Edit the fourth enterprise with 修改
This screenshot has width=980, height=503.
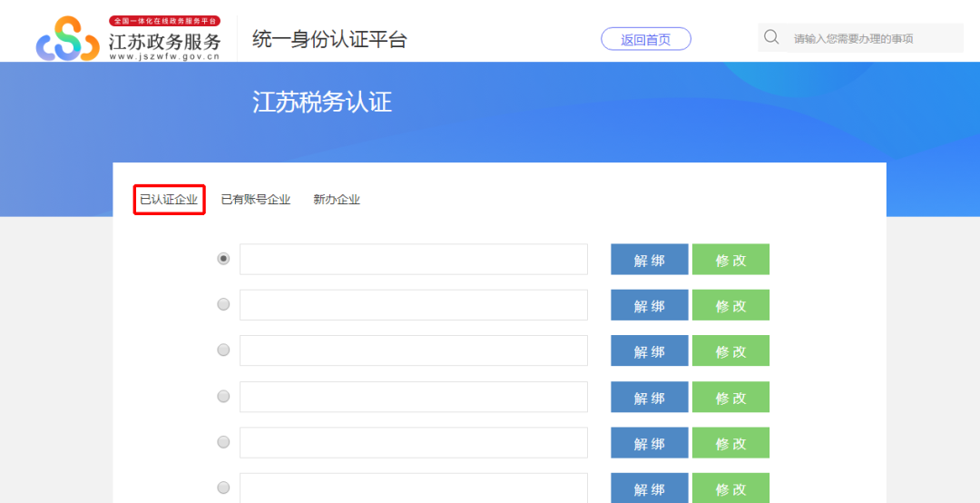click(x=730, y=397)
